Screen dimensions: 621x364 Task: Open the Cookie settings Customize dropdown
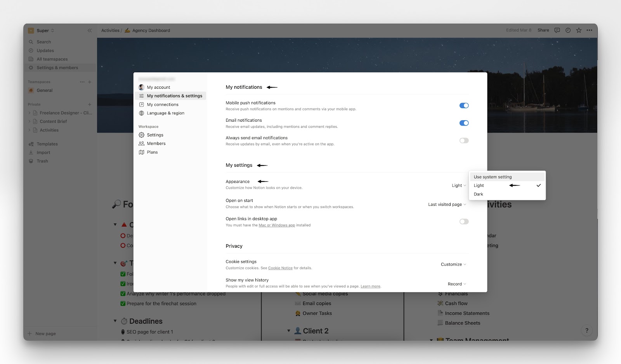point(453,264)
